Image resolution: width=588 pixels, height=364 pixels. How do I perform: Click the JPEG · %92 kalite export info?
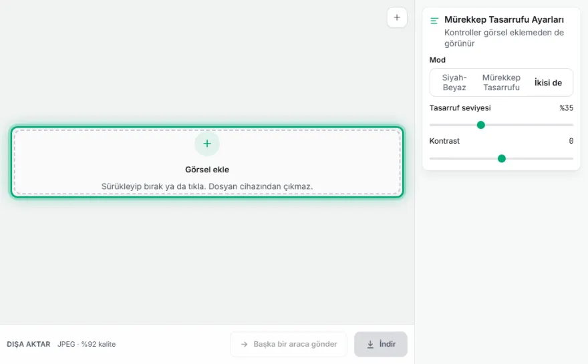(x=86, y=344)
